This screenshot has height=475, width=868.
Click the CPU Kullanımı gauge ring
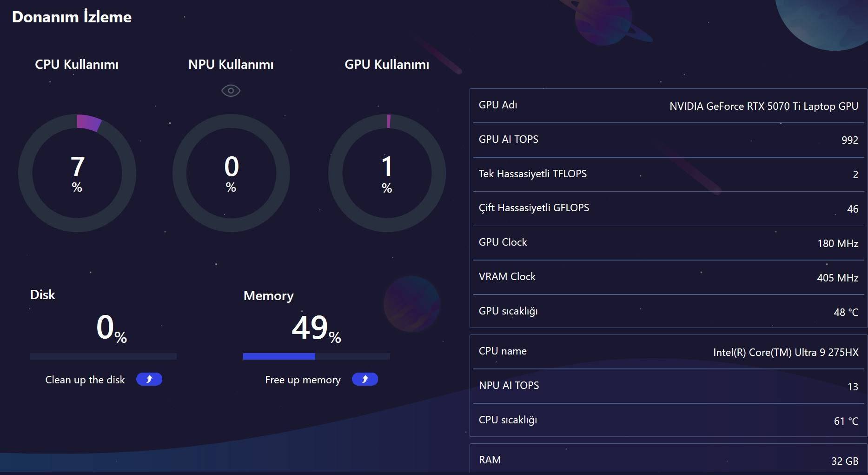pos(77,173)
